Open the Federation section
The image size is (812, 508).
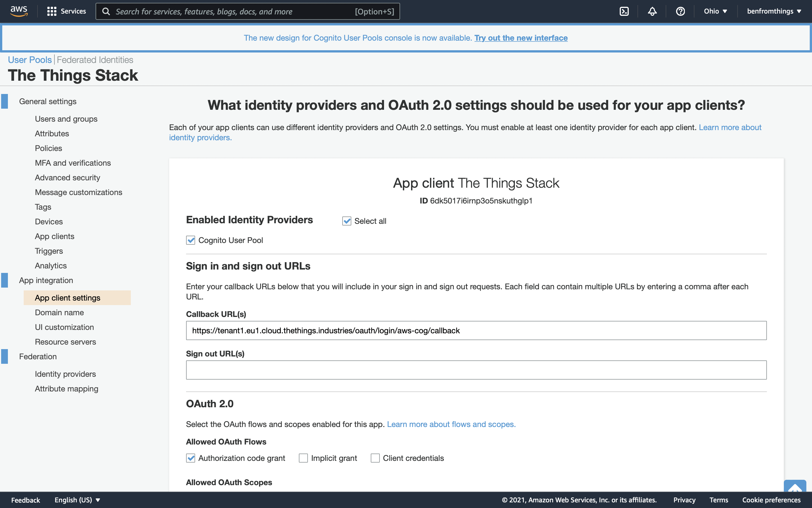coord(38,356)
